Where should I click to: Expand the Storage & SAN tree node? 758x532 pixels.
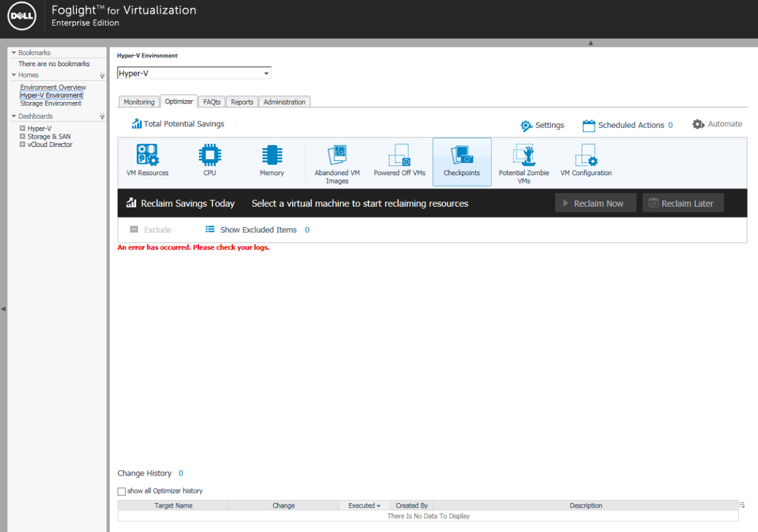(x=22, y=136)
